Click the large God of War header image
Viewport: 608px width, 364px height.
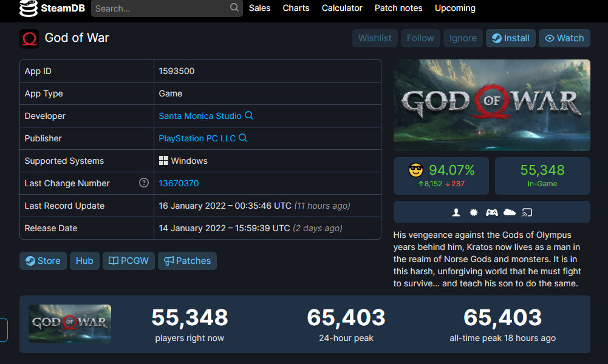click(x=491, y=106)
